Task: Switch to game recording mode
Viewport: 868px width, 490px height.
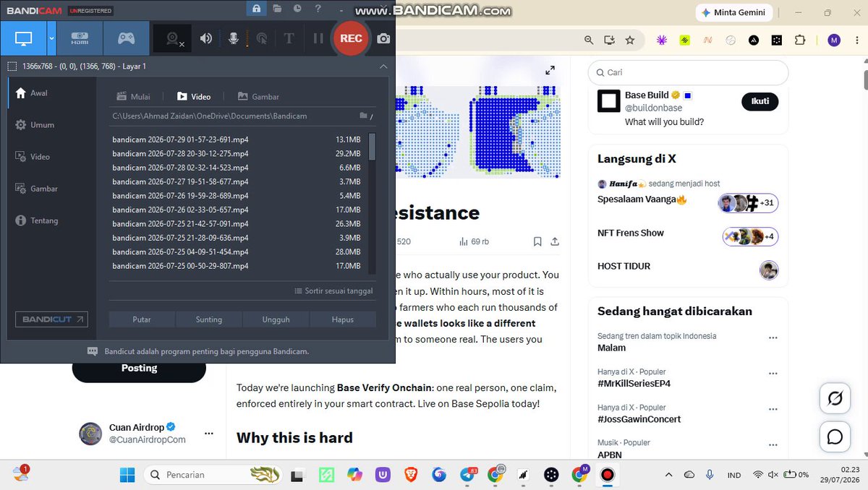Action: pyautogui.click(x=127, y=38)
